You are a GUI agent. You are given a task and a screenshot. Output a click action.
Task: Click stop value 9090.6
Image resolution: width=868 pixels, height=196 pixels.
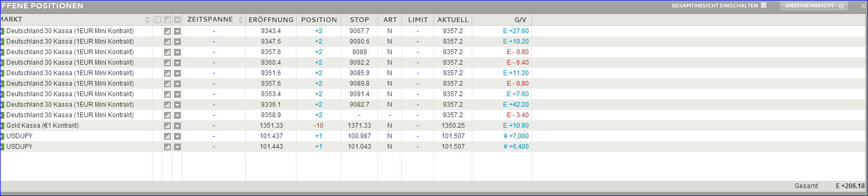click(x=360, y=42)
